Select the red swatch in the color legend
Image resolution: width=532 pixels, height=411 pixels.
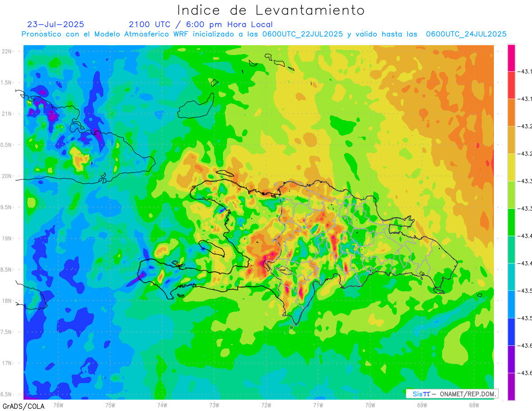click(x=511, y=85)
